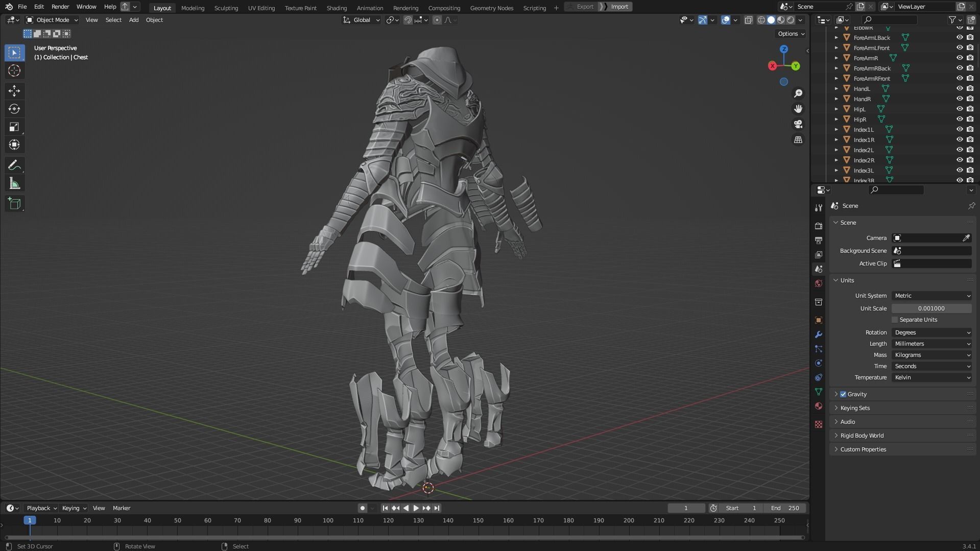Open the Material properties tab
This screenshot has width=980, height=551.
click(x=819, y=406)
